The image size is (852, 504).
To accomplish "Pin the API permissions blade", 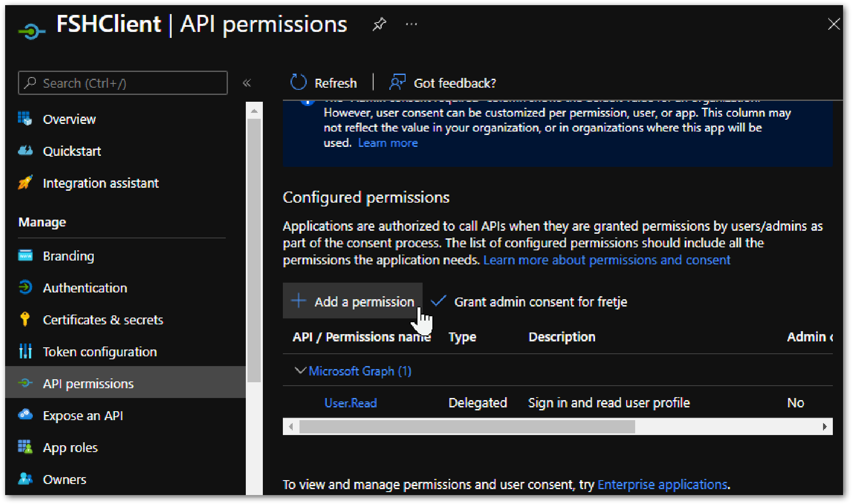I will (379, 24).
